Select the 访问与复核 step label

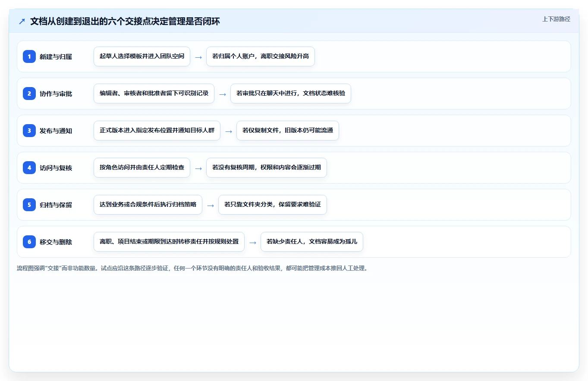(x=56, y=168)
